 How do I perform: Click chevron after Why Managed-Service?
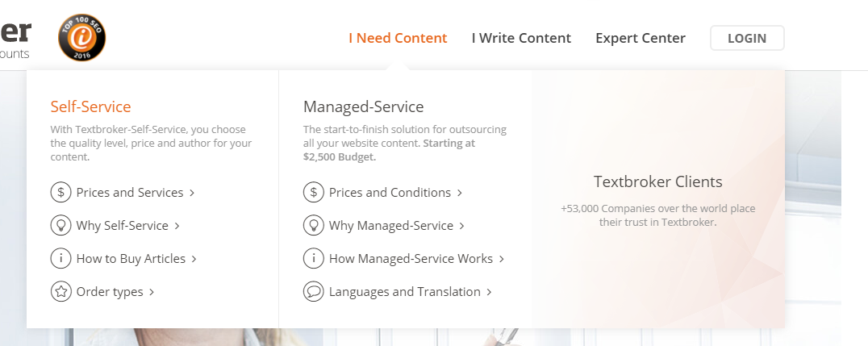coord(461,226)
